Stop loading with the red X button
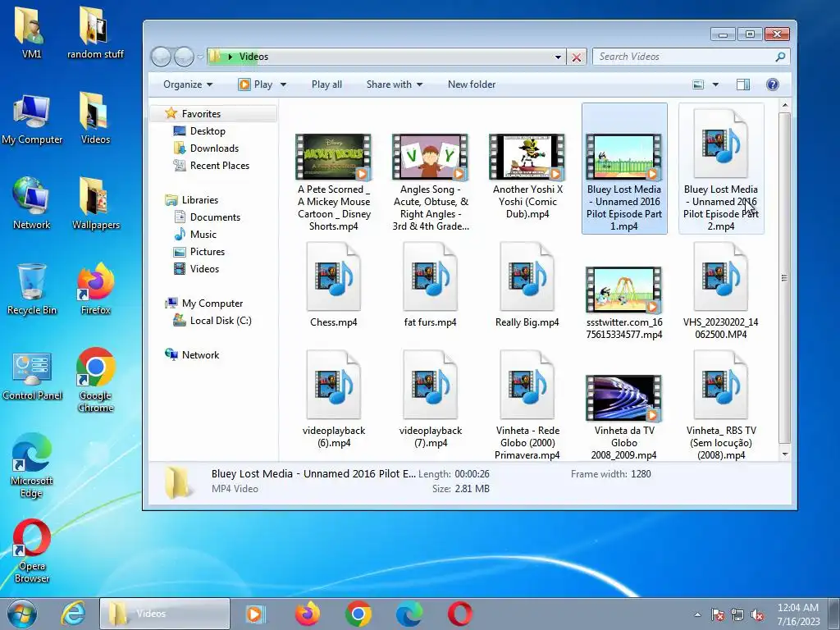 (x=577, y=57)
